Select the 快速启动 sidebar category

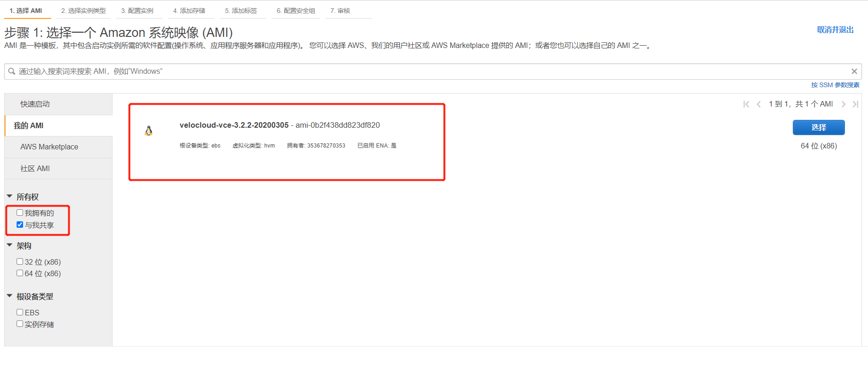pyautogui.click(x=59, y=104)
